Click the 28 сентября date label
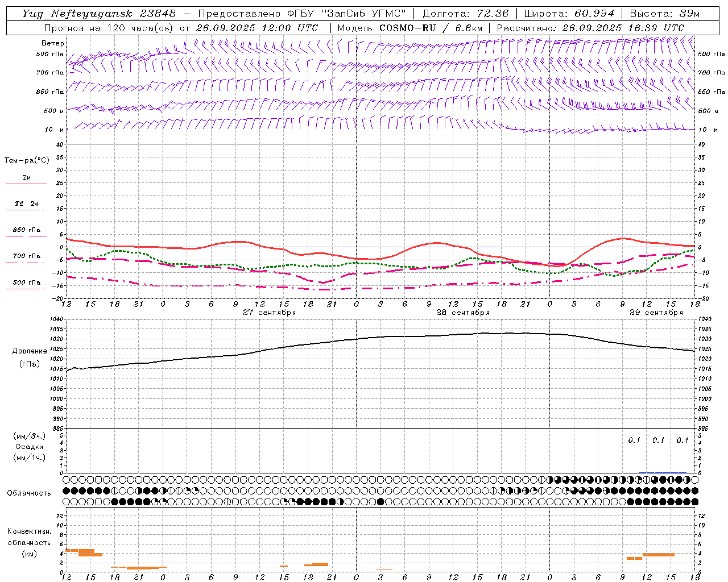Screen dimensions: 728x582 (463, 313)
